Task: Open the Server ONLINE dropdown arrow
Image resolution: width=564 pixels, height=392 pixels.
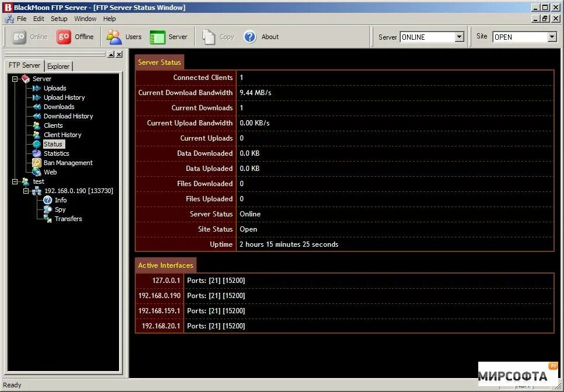Action: tap(460, 37)
